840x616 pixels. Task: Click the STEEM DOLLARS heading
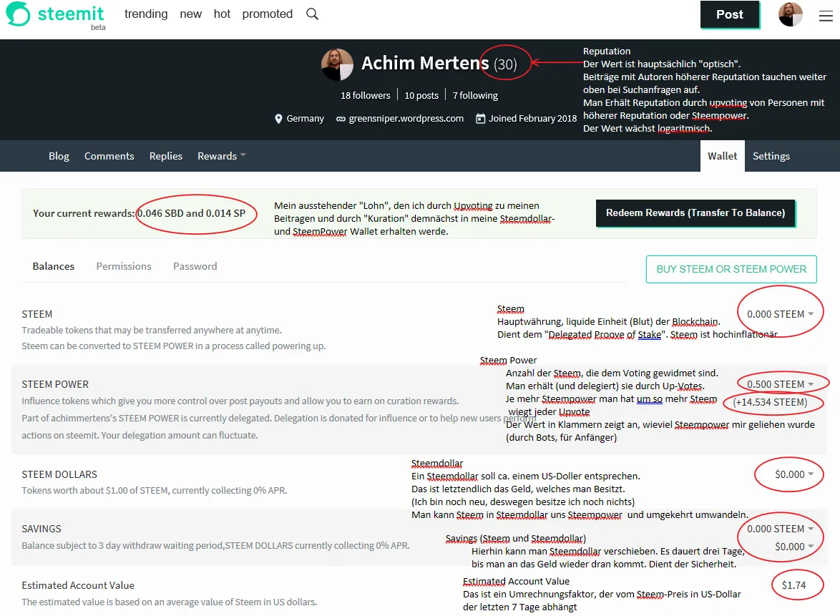click(x=59, y=474)
